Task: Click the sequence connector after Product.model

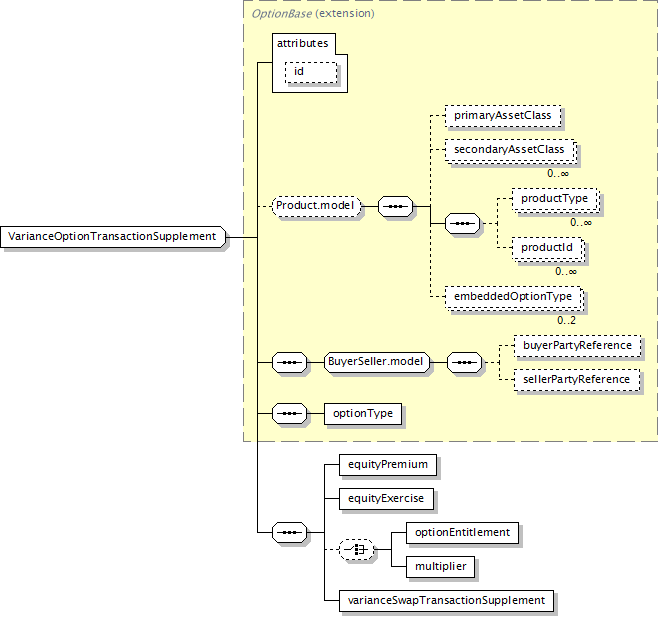Action: pos(397,207)
